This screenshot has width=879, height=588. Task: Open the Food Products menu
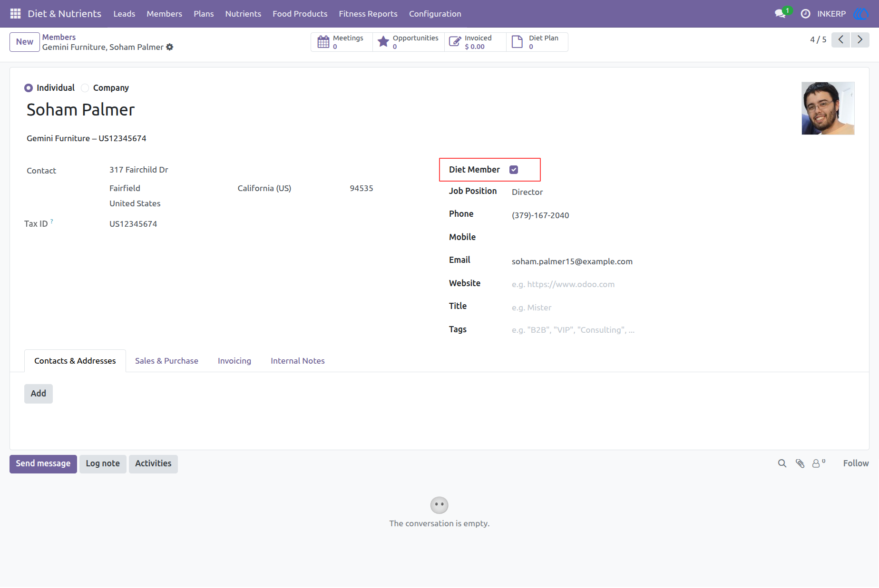coord(300,14)
